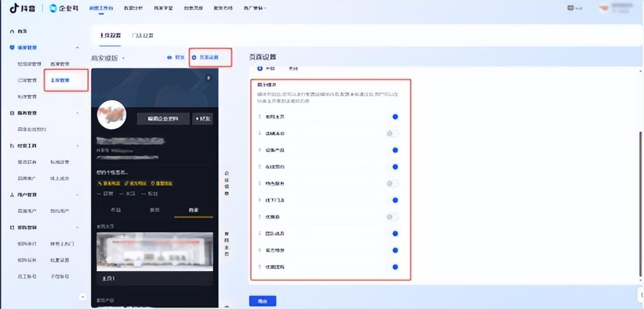Image resolution: width=644 pixels, height=309 pixels.
Task: Click the person icon of the fourth collapsible sidebar group
Action: tap(12, 195)
